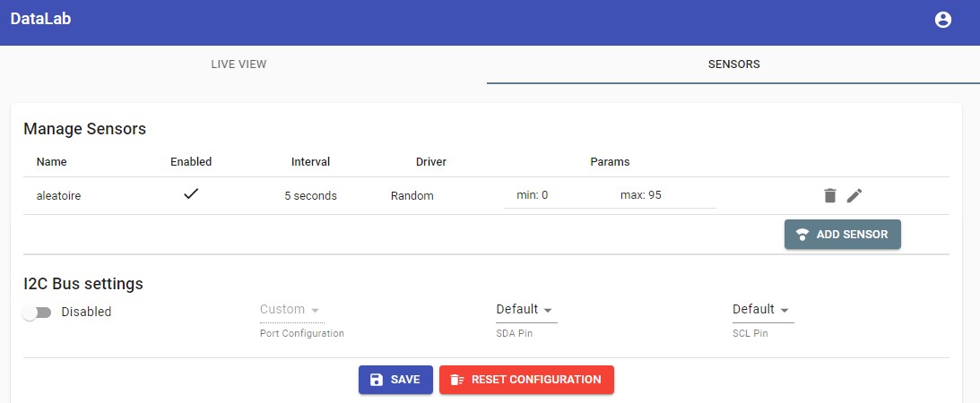The width and height of the screenshot is (980, 403).
Task: Select the Sensors tab
Action: 733,64
